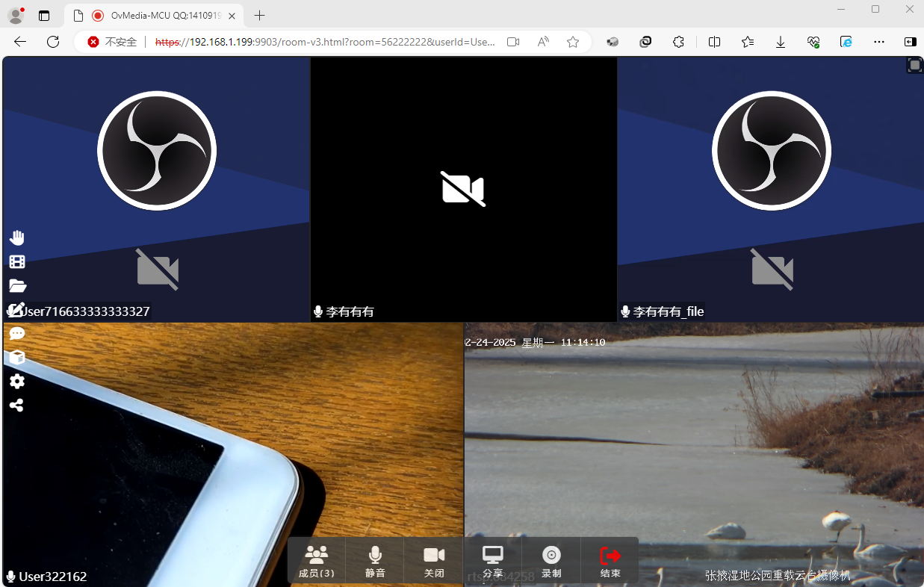End the meeting with 结束 button

(610, 562)
